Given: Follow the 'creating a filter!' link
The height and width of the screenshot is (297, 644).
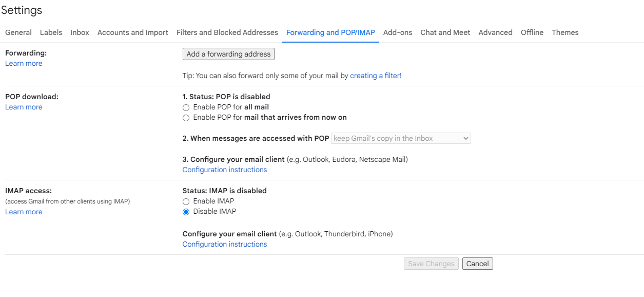Looking at the screenshot, I should [376, 76].
